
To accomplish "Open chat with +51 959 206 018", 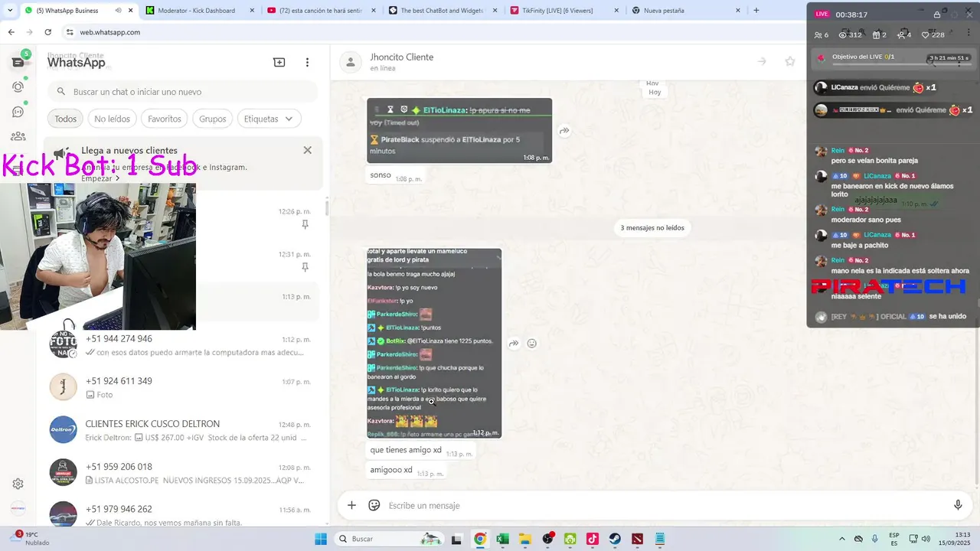I will coord(182,473).
